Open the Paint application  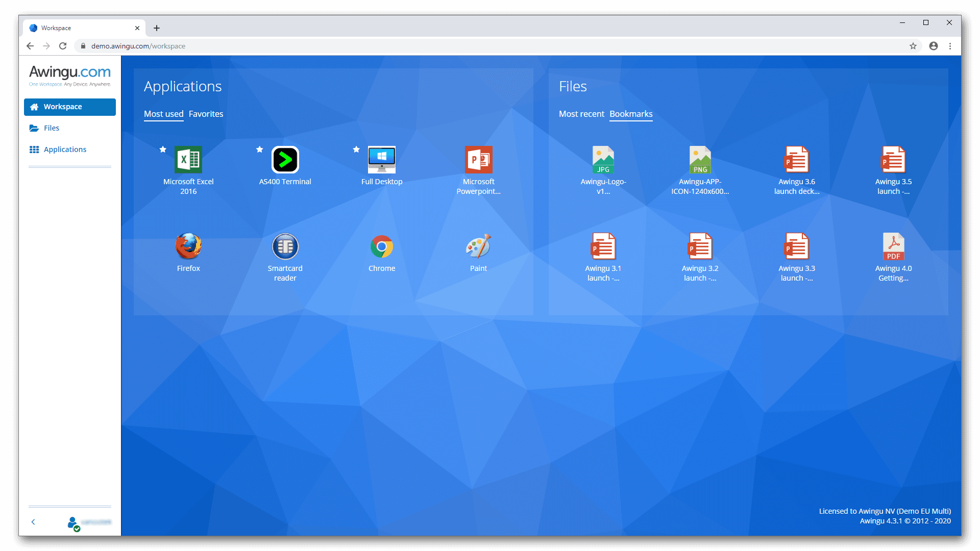click(x=478, y=247)
